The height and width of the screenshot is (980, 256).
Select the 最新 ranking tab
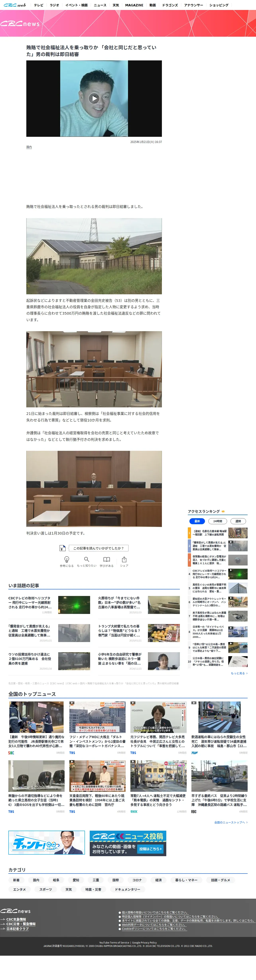coord(197,521)
